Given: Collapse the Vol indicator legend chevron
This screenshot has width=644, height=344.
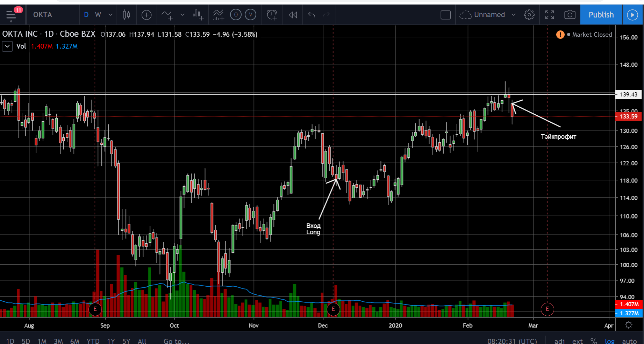Looking at the screenshot, I should point(7,46).
